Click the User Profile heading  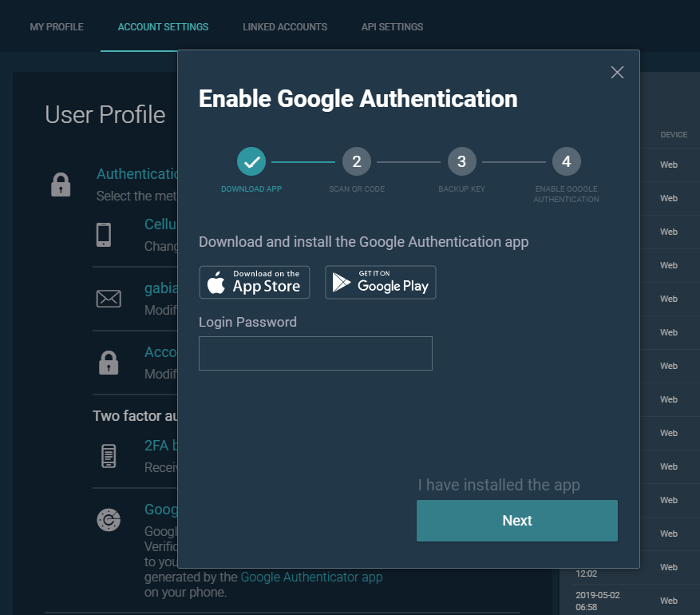point(105,115)
